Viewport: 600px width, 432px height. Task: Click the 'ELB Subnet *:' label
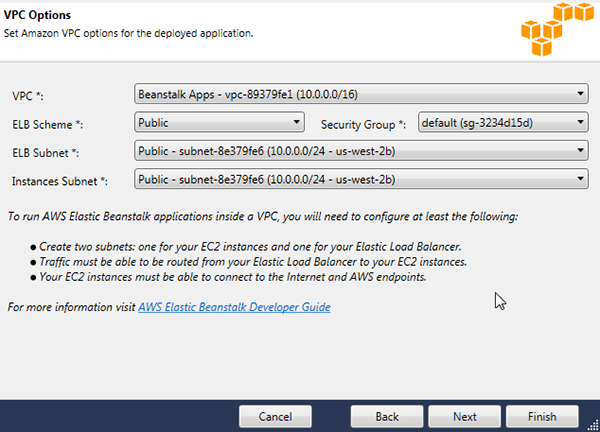pyautogui.click(x=46, y=153)
